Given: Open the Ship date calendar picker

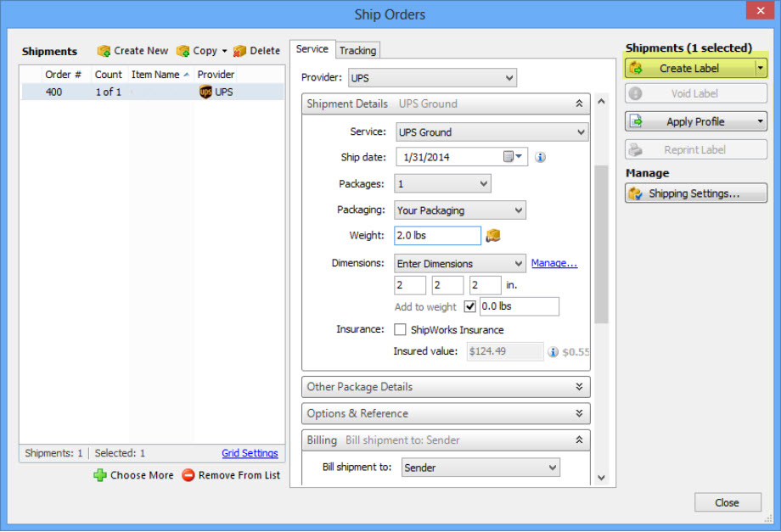Looking at the screenshot, I should pyautogui.click(x=513, y=157).
